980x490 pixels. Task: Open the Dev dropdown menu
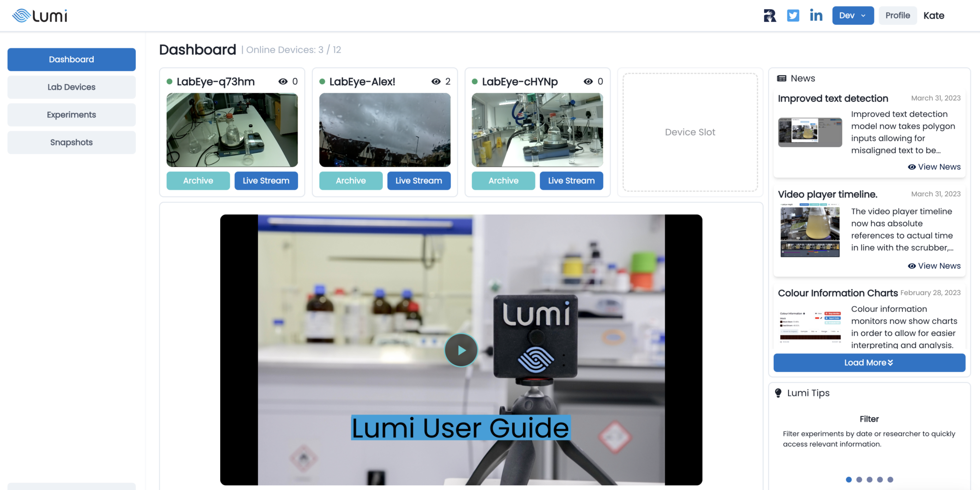[853, 15]
